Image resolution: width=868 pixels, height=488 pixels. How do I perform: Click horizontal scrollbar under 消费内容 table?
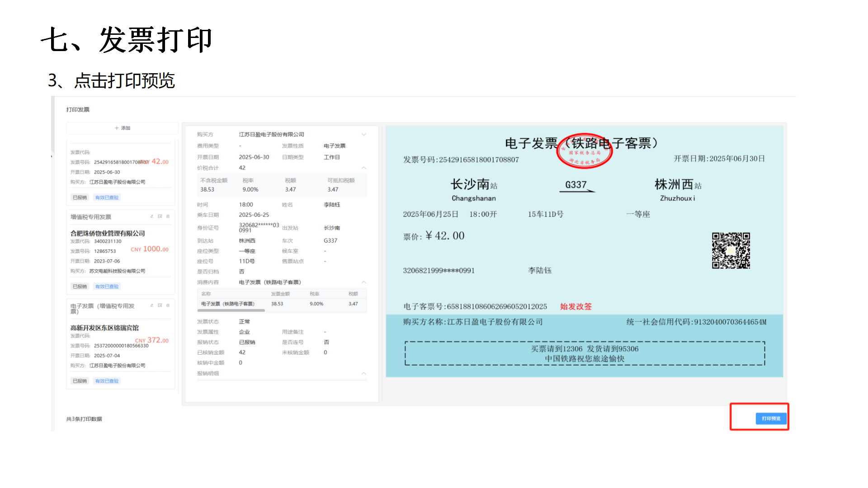(x=231, y=310)
